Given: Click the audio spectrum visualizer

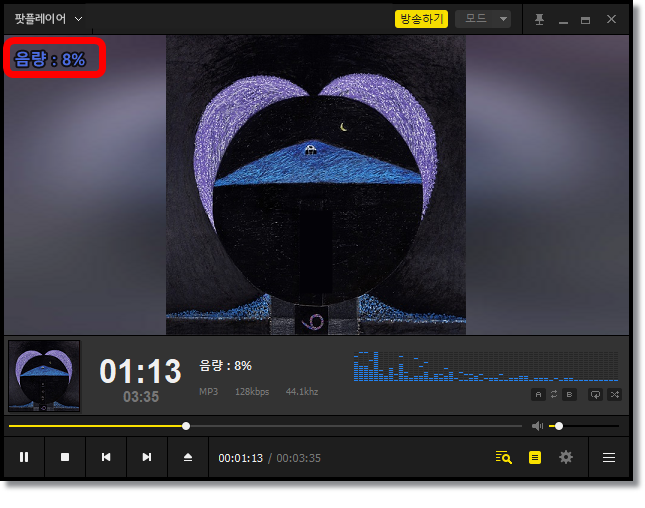Looking at the screenshot, I should pos(486,366).
